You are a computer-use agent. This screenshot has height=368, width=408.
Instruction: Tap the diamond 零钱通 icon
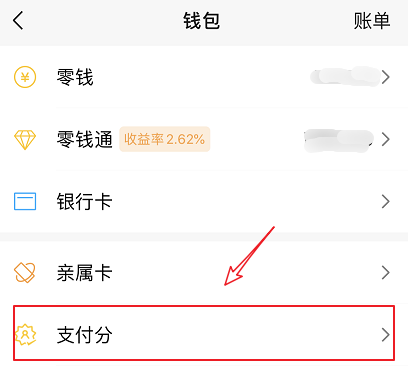[25, 139]
